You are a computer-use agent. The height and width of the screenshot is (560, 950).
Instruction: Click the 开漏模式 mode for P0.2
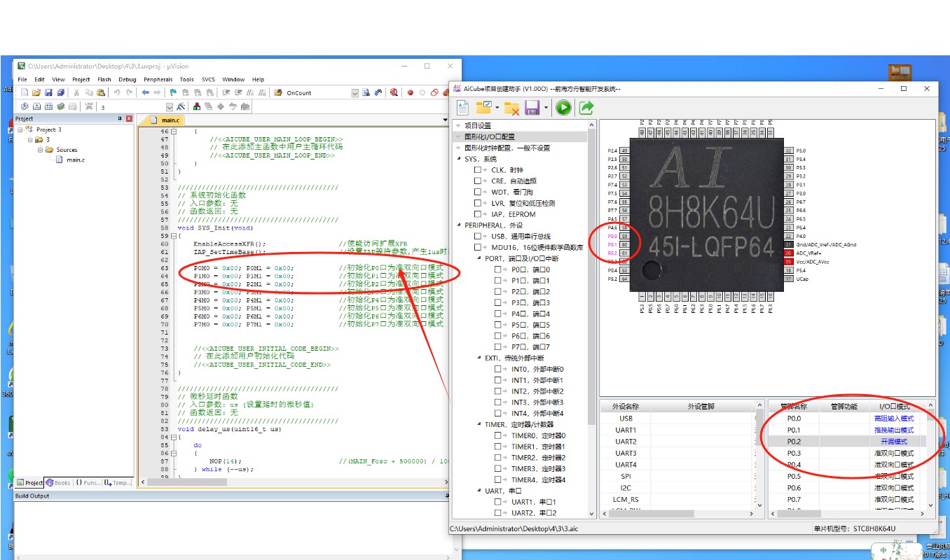click(893, 442)
